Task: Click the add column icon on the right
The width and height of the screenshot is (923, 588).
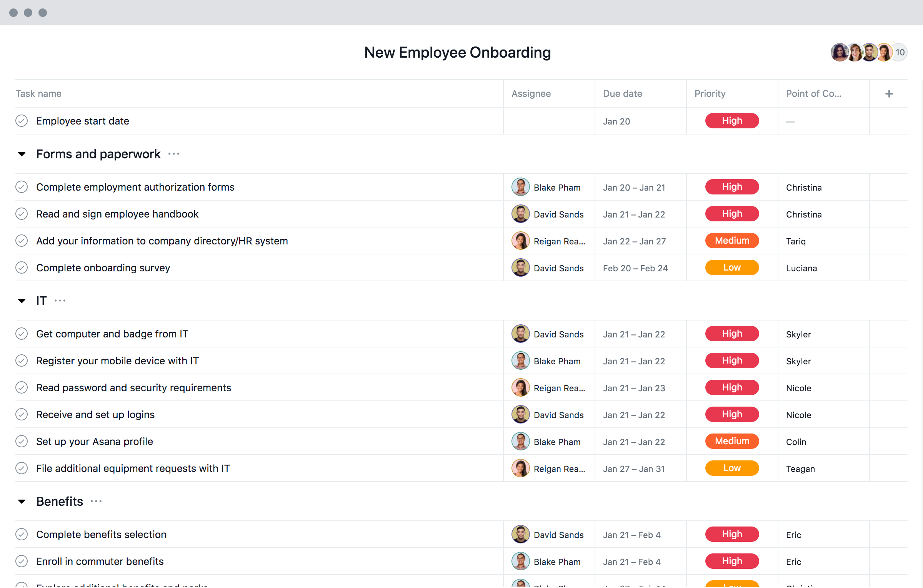Action: click(x=890, y=93)
